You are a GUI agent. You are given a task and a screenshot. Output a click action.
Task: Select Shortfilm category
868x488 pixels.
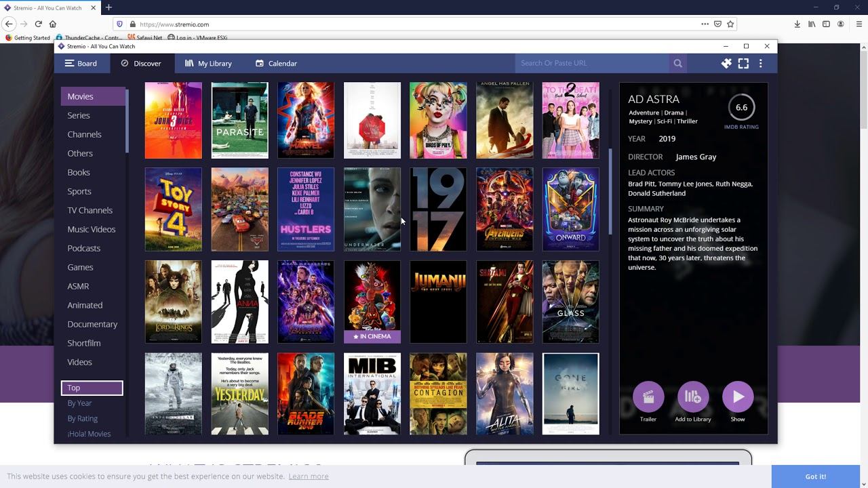coord(93,343)
